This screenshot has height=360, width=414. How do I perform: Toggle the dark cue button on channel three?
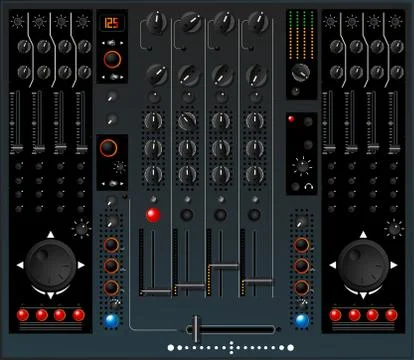click(x=221, y=214)
